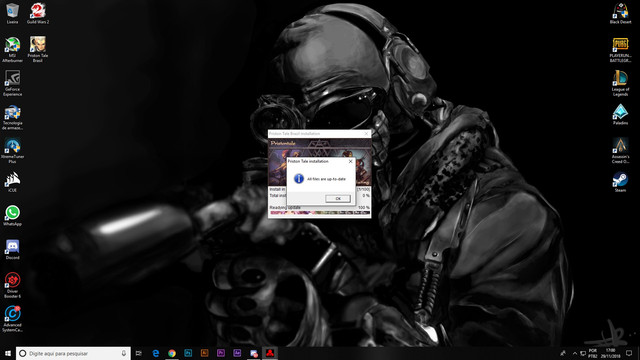Open the taskbar clock and date
Image resolution: width=640 pixels, height=360 pixels.
[610, 353]
